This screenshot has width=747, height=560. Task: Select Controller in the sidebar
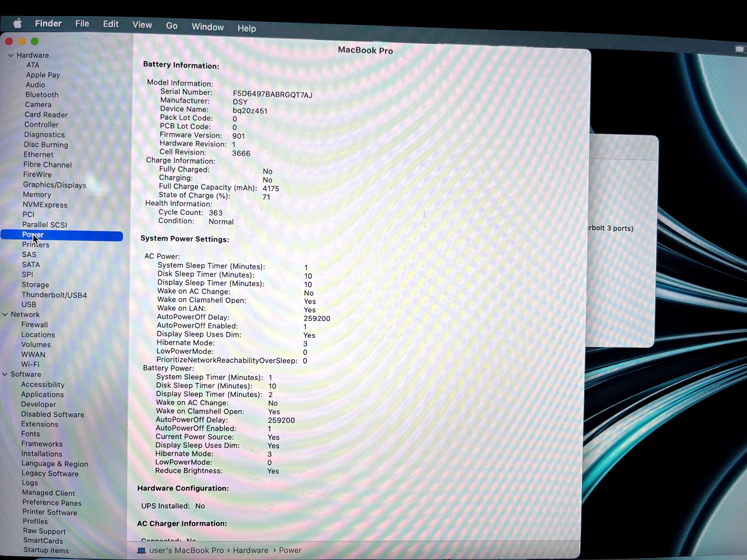point(41,125)
